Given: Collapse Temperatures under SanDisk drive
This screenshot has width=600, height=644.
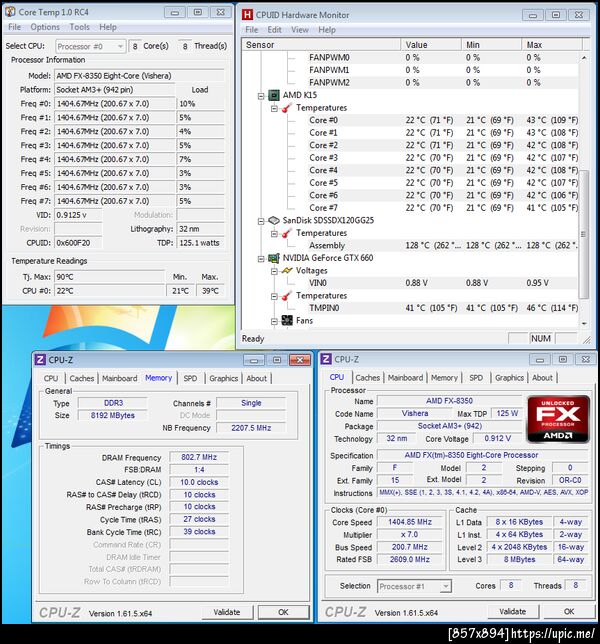Looking at the screenshot, I should coord(274,234).
